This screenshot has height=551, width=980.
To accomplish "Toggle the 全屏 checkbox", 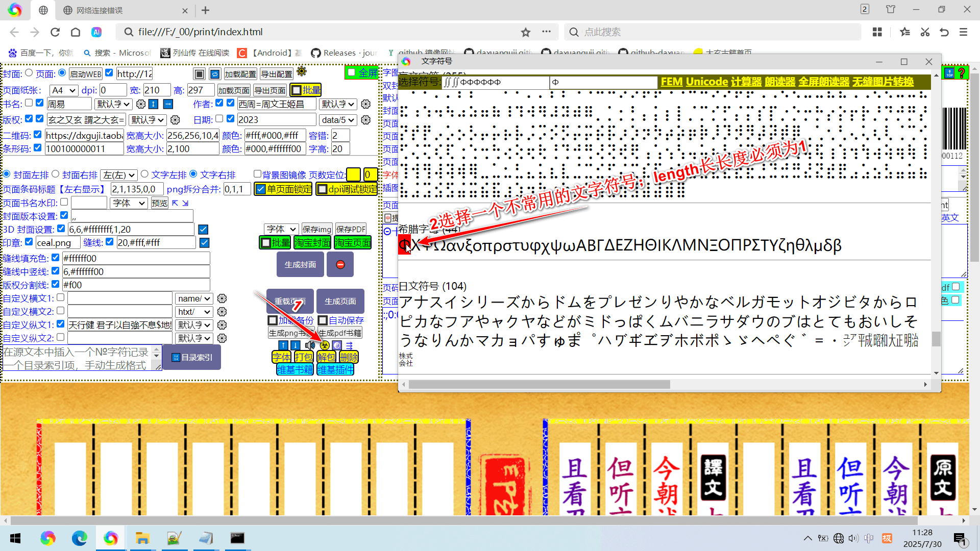I will tap(351, 72).
